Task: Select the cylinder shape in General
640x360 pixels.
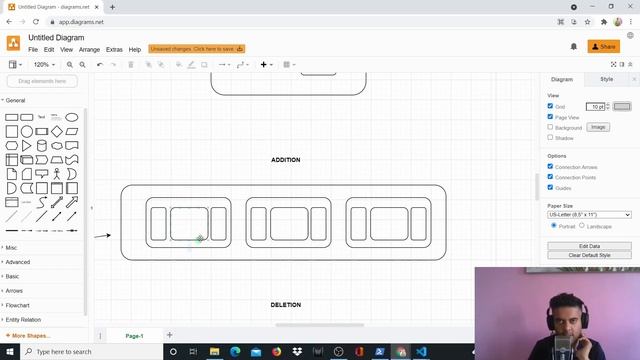Action: pyautogui.click(x=42, y=146)
